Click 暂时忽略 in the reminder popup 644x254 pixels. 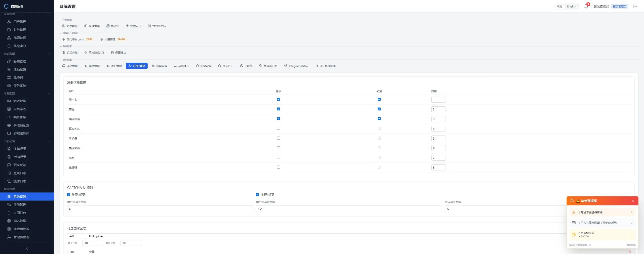click(x=631, y=245)
